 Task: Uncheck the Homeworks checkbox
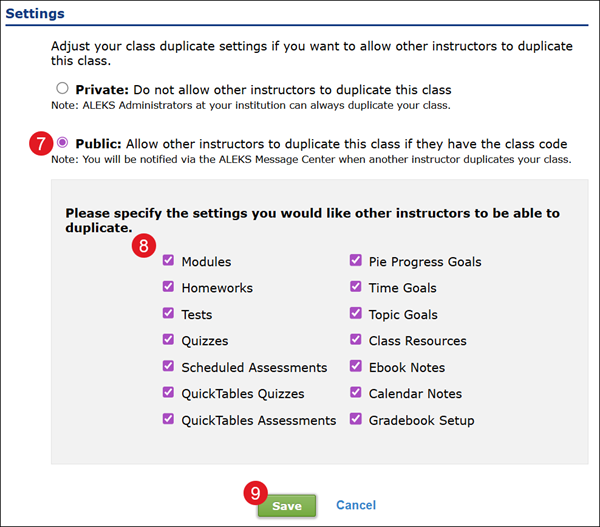[x=168, y=288]
